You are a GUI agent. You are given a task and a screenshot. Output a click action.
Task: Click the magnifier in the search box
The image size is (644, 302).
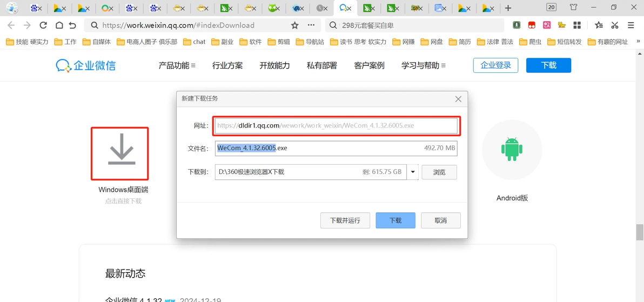[x=334, y=25]
